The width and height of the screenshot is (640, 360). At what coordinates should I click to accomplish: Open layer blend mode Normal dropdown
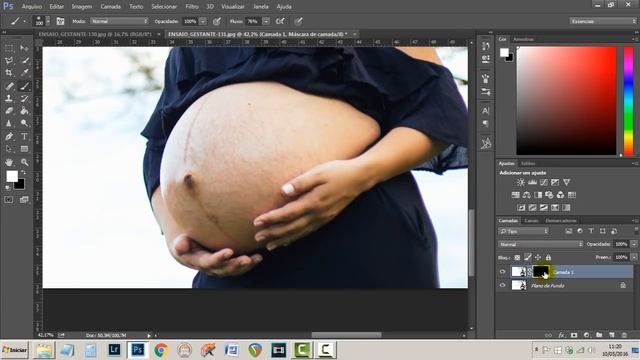(x=541, y=244)
